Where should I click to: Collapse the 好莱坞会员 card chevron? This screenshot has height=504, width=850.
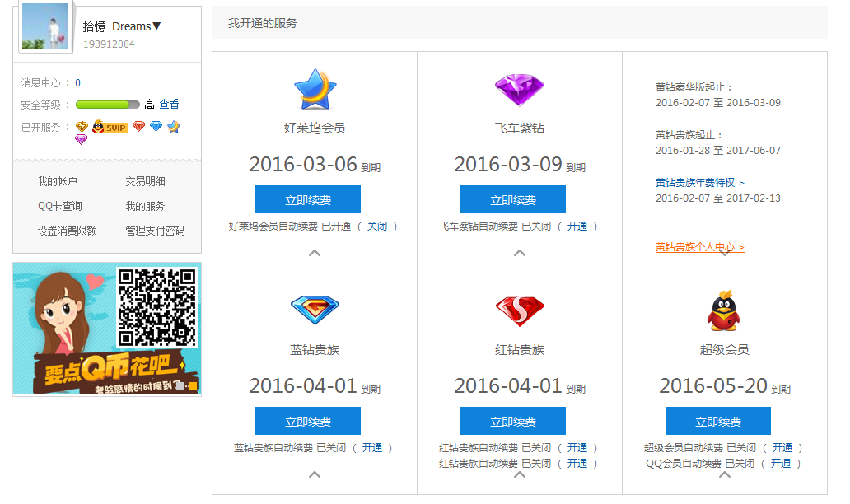pos(315,253)
